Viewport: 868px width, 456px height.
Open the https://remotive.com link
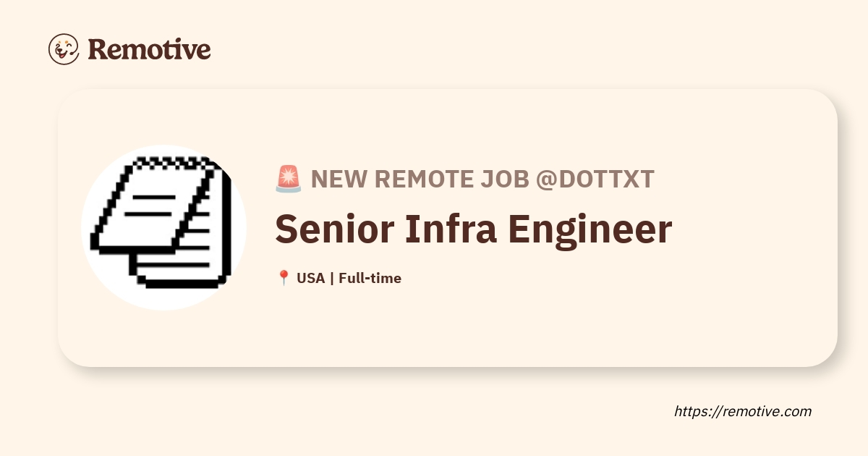[x=743, y=411]
